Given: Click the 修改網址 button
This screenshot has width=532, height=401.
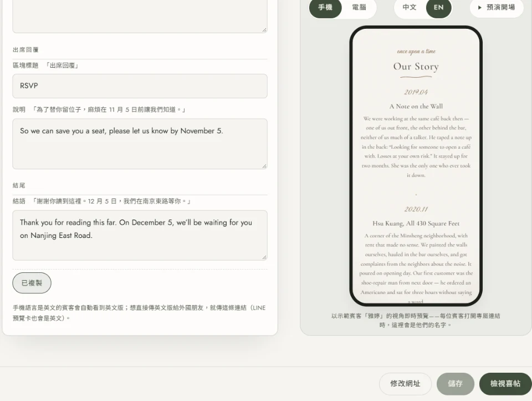Looking at the screenshot, I should 405,384.
